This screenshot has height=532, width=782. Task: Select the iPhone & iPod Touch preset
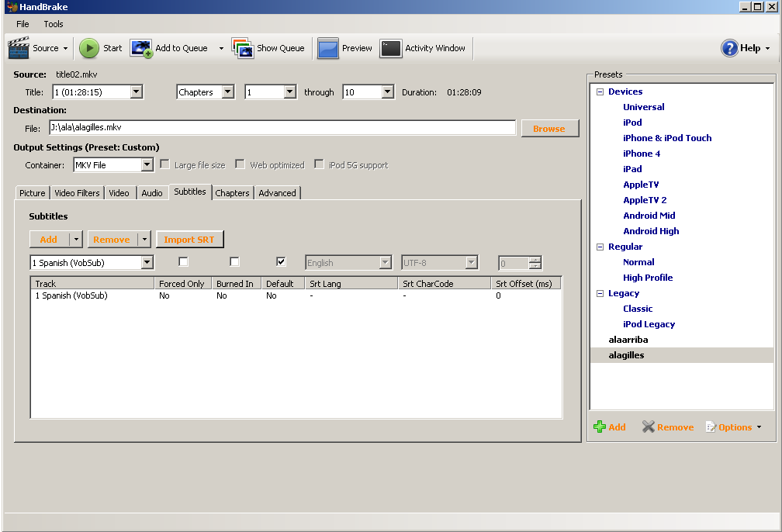pos(667,138)
